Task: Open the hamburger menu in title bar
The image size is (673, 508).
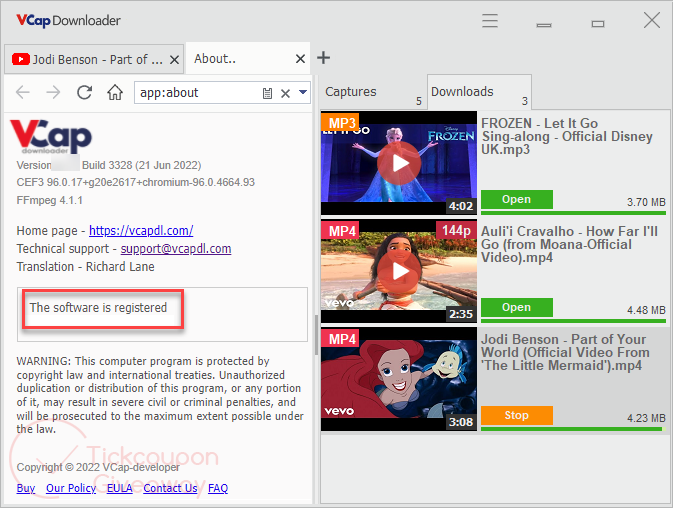Action: 490,21
